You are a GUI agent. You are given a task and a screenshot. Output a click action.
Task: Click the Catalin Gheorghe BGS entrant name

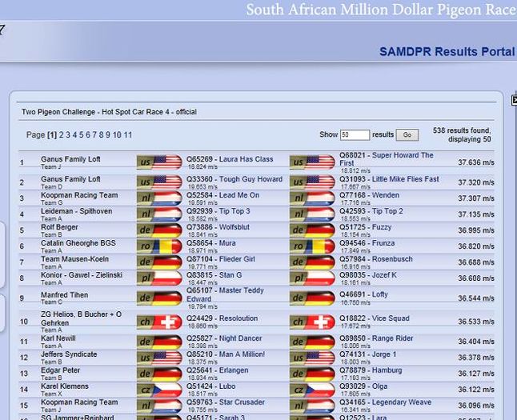[x=78, y=243]
